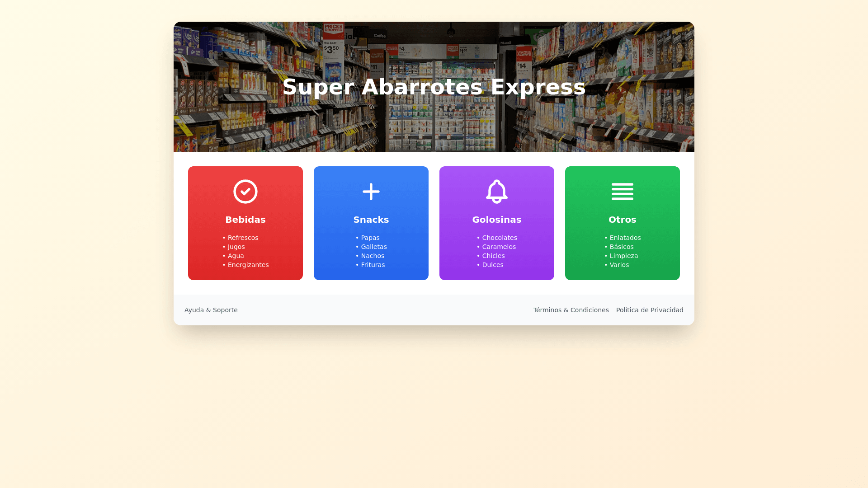Image resolution: width=868 pixels, height=488 pixels.
Task: Select Refrescos in the Bebidas list
Action: tap(243, 238)
